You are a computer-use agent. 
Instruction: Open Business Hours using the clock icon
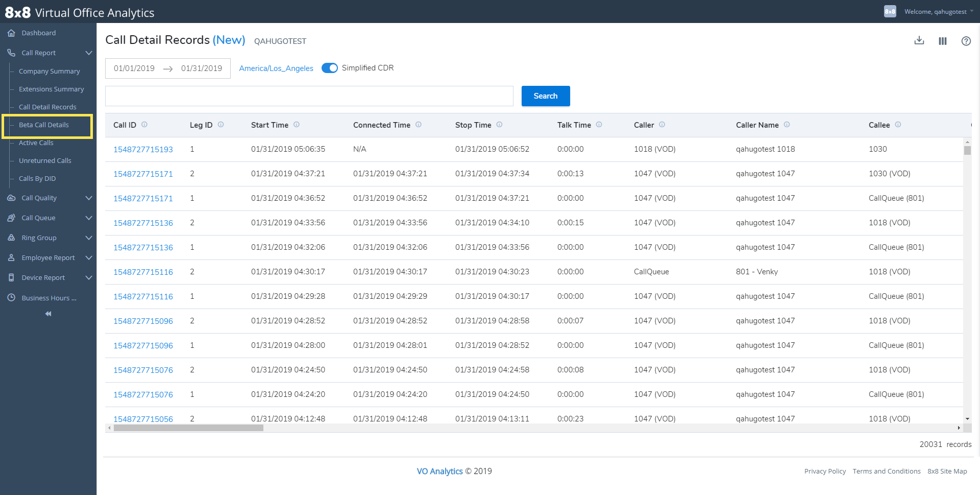(x=11, y=298)
